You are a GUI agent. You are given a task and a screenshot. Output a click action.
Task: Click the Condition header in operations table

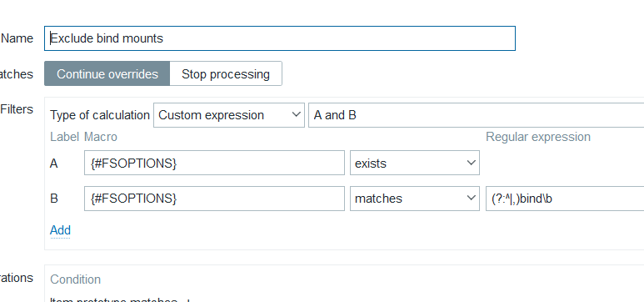tap(75, 279)
